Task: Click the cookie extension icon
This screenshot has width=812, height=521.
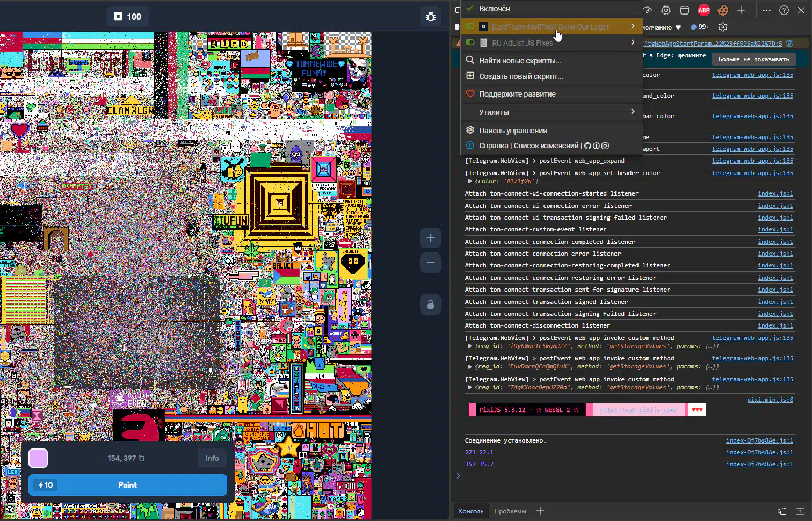Action: point(722,10)
